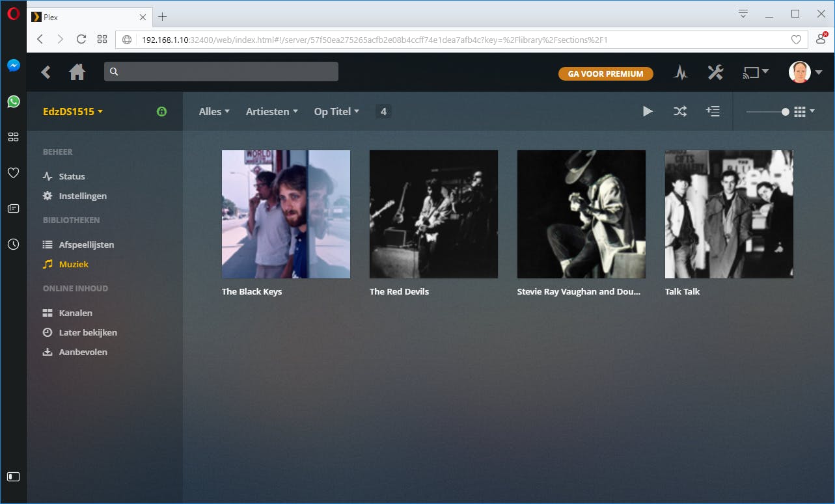Open the grid view mode dropdown
The height and width of the screenshot is (504, 835).
pos(804,112)
